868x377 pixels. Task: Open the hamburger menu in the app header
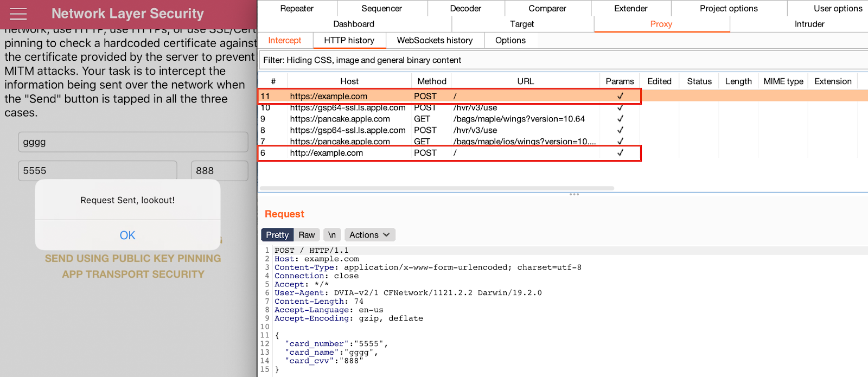pyautogui.click(x=18, y=14)
